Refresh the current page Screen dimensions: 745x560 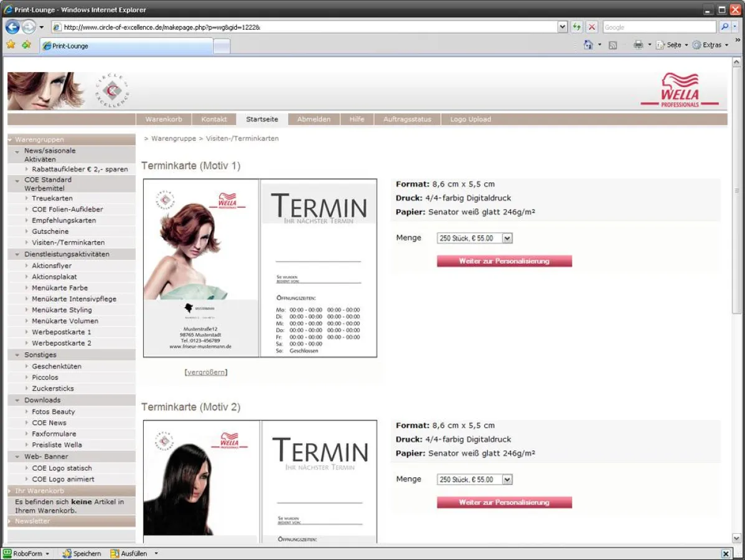coord(576,27)
